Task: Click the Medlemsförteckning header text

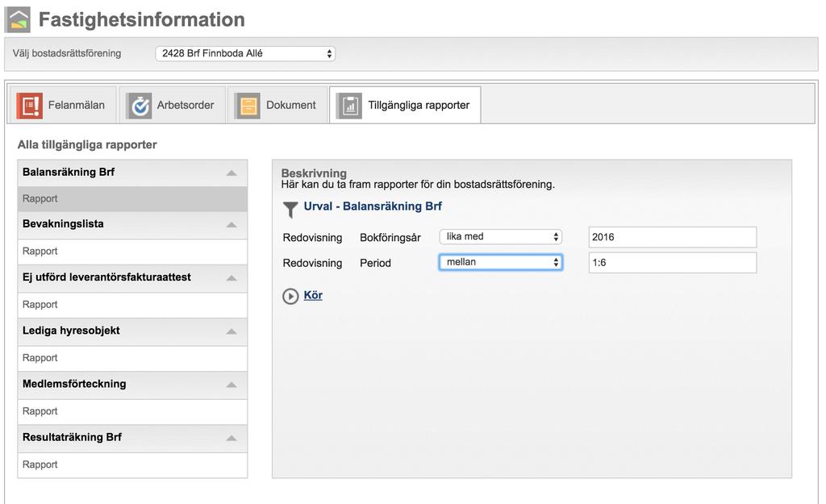Action: tap(74, 384)
